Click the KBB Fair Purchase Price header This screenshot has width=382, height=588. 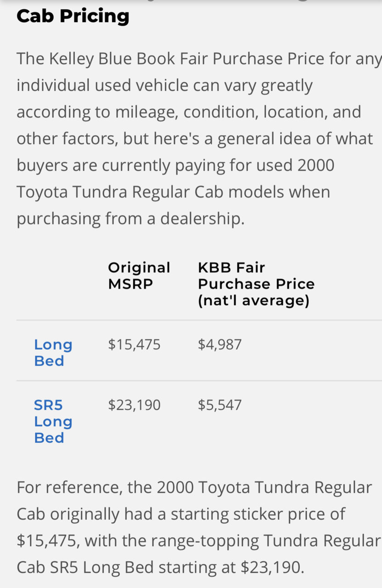[x=256, y=284]
